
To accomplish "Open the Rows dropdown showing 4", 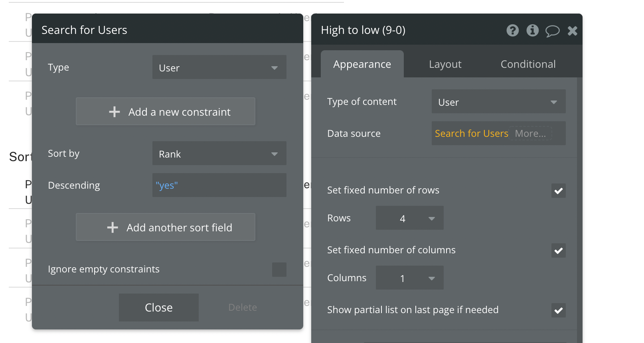I will (410, 218).
